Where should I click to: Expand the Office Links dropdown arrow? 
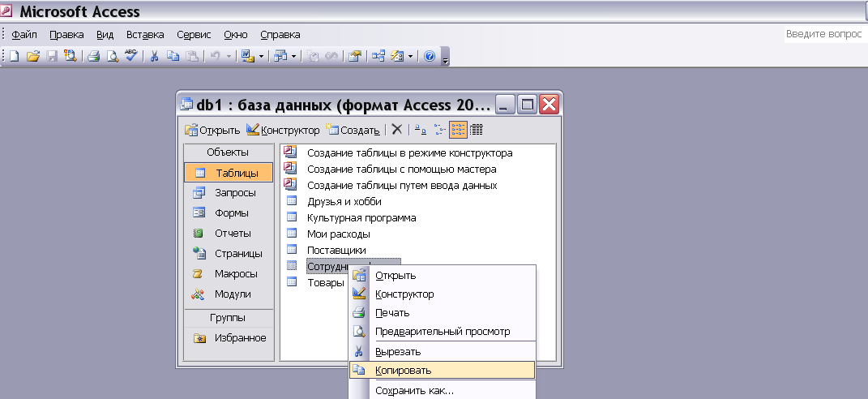[261, 56]
